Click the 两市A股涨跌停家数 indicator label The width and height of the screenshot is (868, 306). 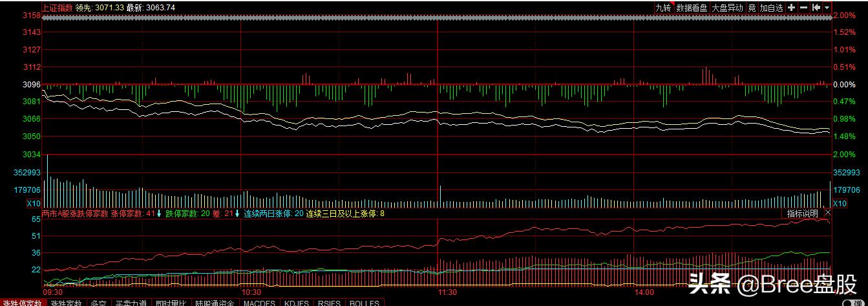click(75, 213)
